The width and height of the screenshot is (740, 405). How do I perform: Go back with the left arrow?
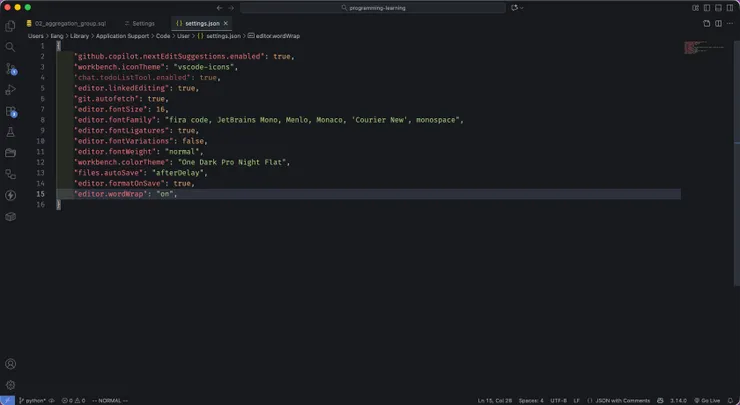point(219,8)
